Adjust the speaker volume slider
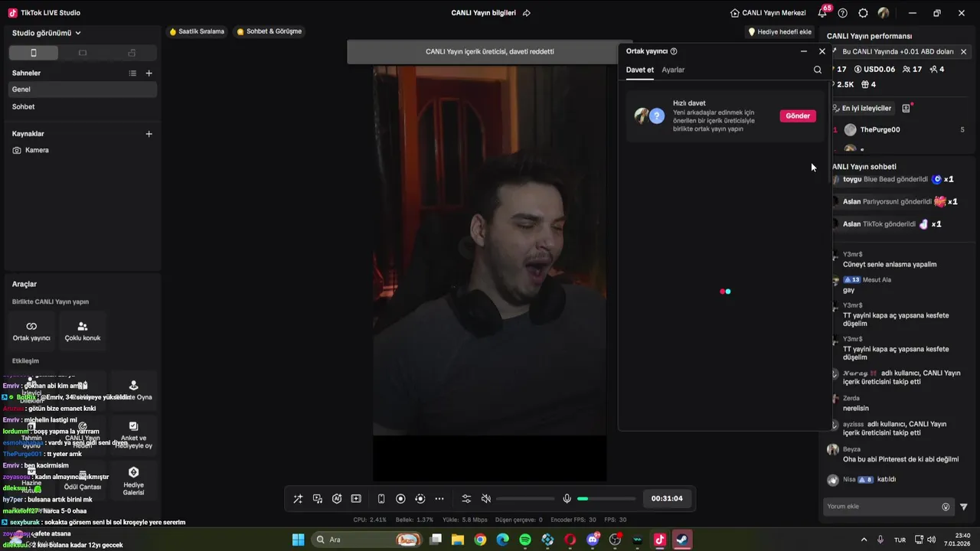This screenshot has height=551, width=980. (x=525, y=499)
